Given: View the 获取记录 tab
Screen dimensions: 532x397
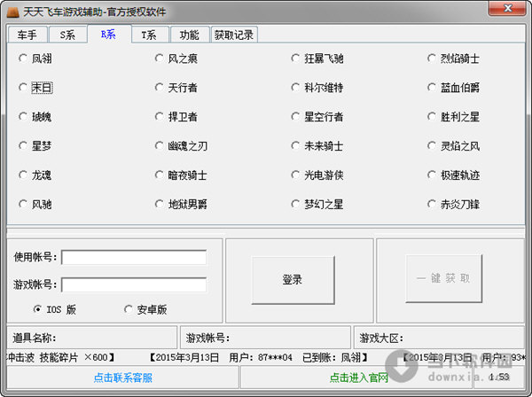Looking at the screenshot, I should coord(234,35).
